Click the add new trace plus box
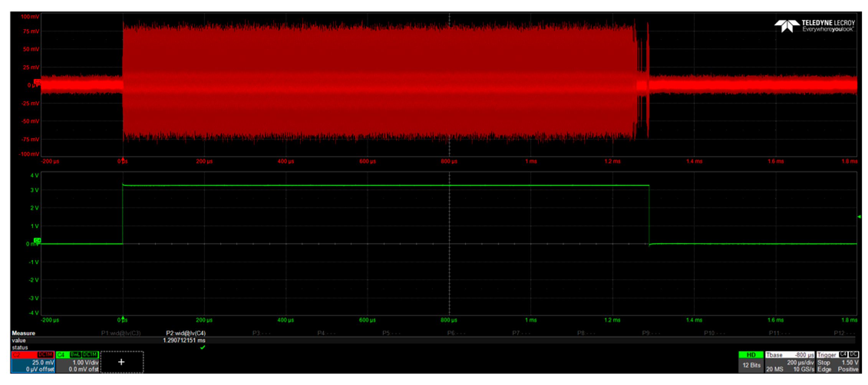 click(122, 362)
